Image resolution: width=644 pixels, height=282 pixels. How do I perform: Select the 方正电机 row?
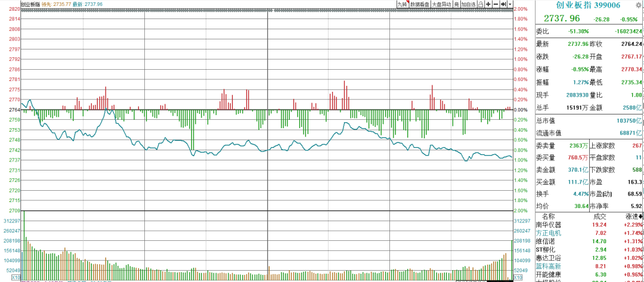(589, 233)
